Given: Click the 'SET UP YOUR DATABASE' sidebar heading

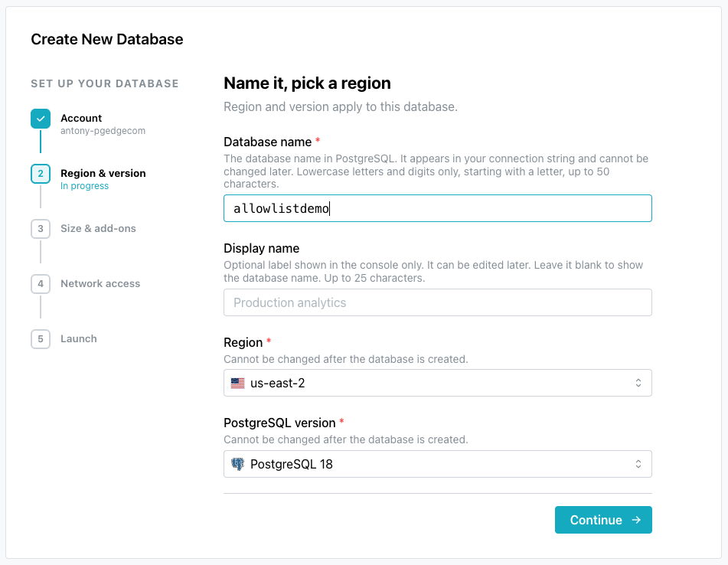Looking at the screenshot, I should coord(104,83).
